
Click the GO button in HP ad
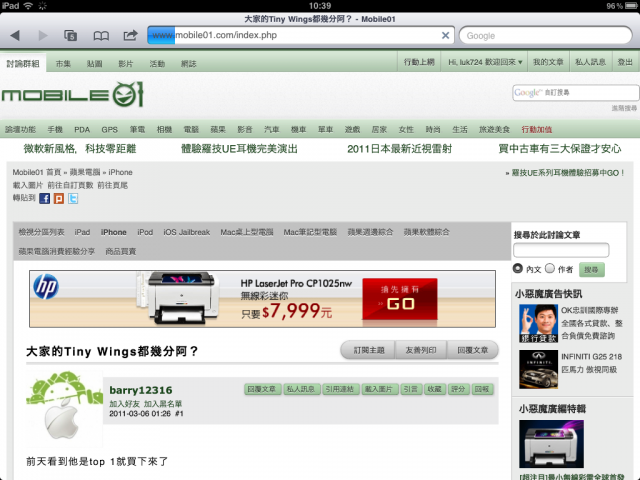pos(400,299)
